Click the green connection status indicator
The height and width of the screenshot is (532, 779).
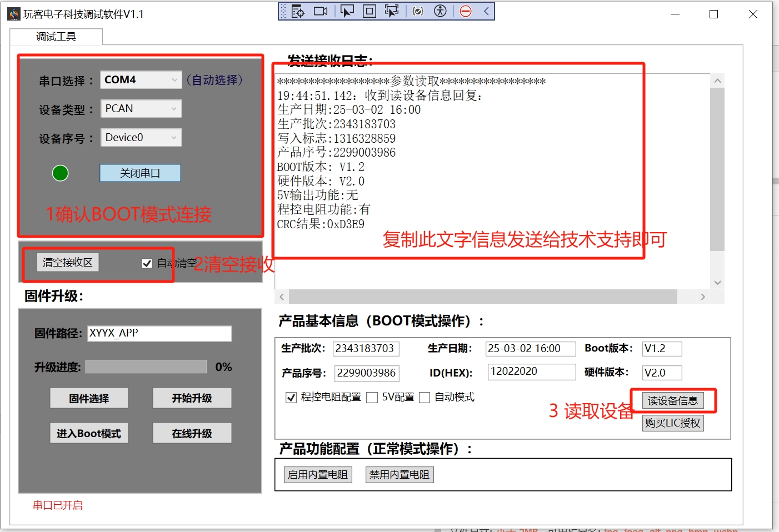pyautogui.click(x=60, y=173)
